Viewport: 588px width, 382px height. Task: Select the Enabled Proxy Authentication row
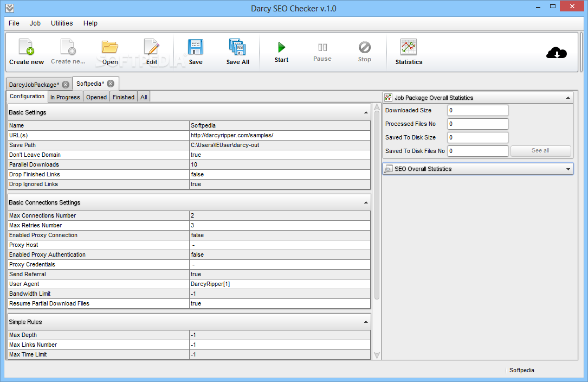[x=189, y=254]
